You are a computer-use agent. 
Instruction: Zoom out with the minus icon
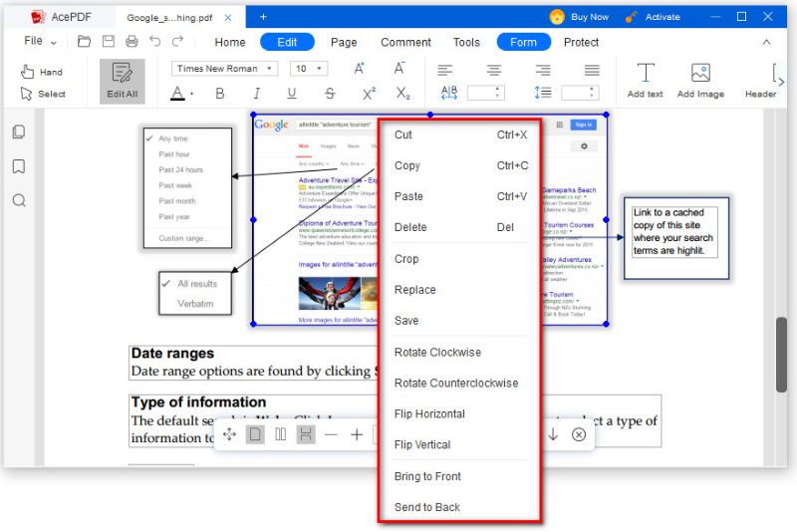click(331, 434)
